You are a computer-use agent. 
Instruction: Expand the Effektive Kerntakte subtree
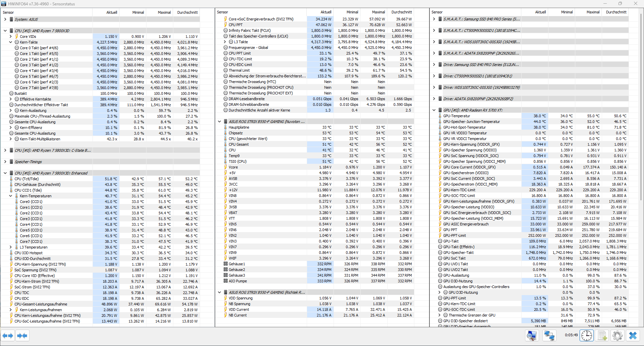[10, 99]
